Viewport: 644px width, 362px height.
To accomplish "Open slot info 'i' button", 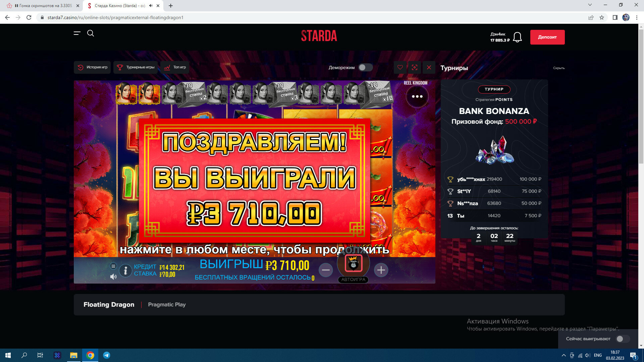I will pos(125,270).
